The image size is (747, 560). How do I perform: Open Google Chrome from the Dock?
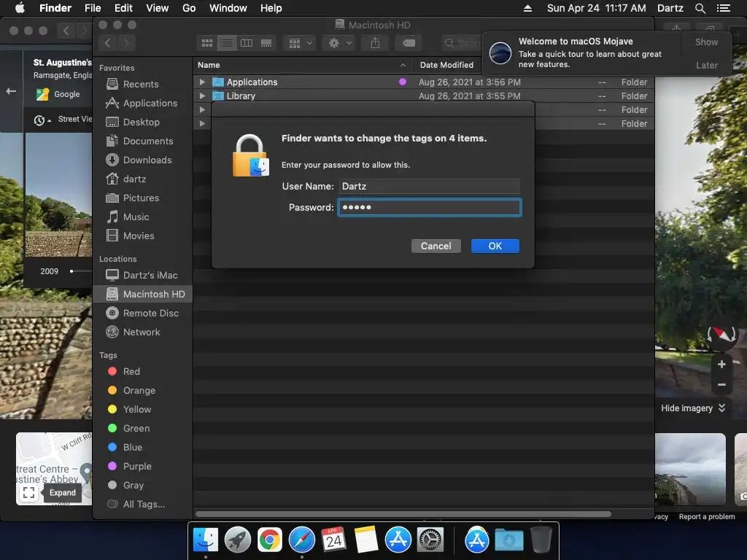pos(270,540)
